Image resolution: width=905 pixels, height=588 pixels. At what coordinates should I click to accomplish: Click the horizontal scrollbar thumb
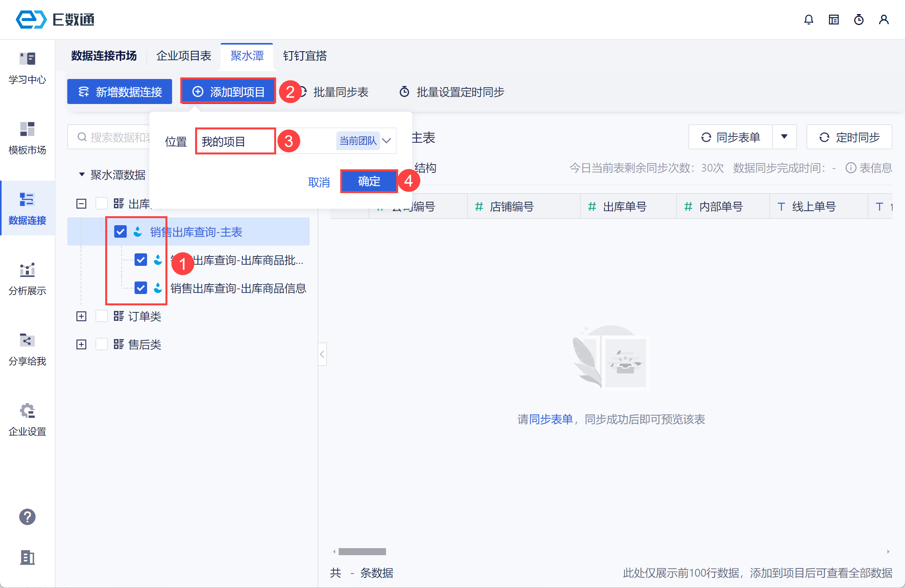(x=362, y=552)
